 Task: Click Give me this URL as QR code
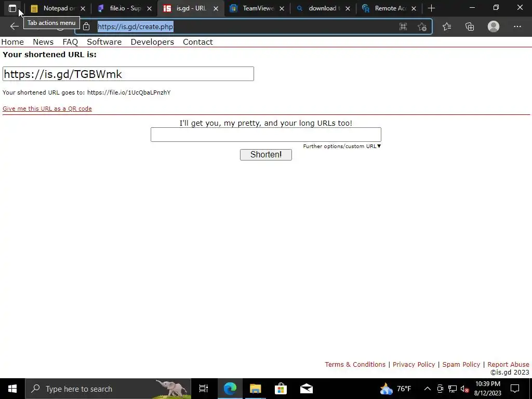[x=47, y=109]
